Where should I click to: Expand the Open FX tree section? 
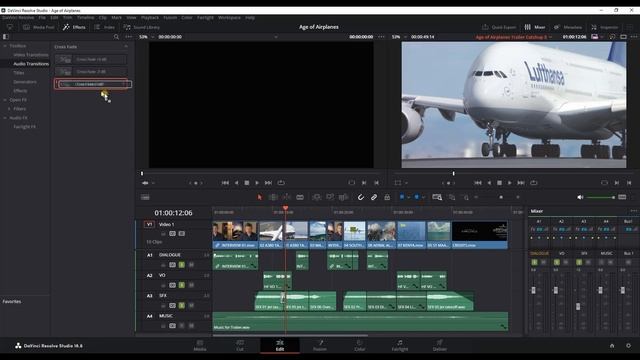pos(5,100)
